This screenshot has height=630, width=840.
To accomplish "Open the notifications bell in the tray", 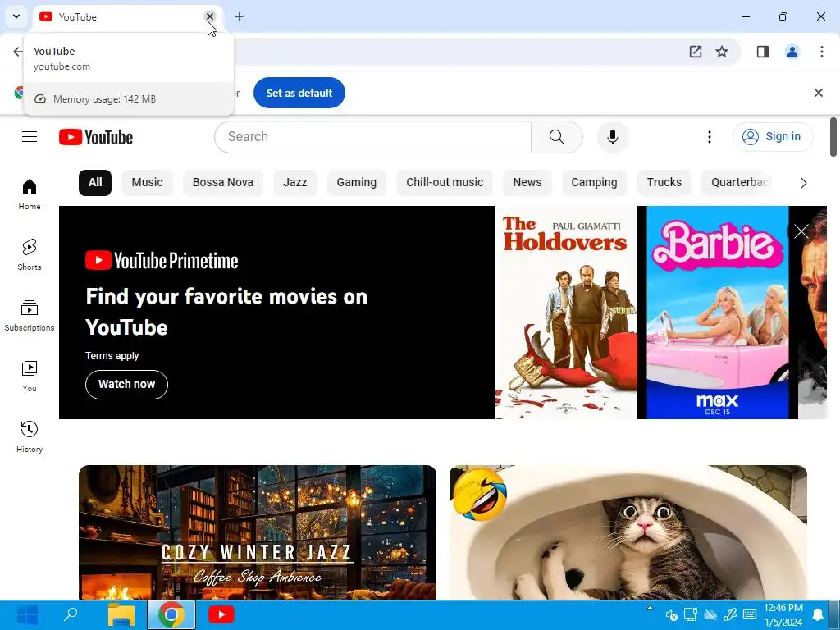I will 818,614.
